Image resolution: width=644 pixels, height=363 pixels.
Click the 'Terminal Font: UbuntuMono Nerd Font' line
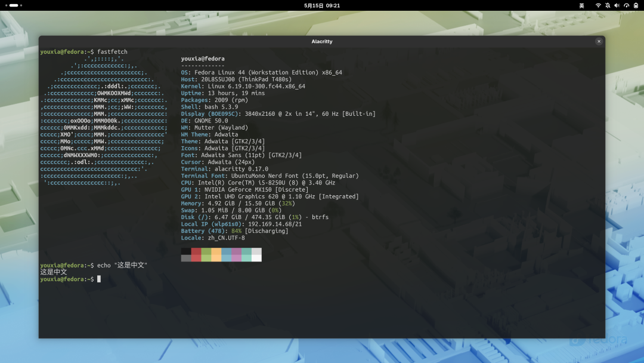pyautogui.click(x=270, y=176)
